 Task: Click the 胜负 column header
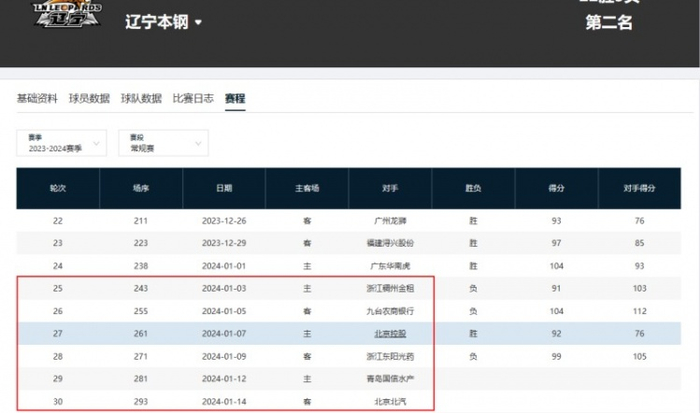pyautogui.click(x=473, y=188)
